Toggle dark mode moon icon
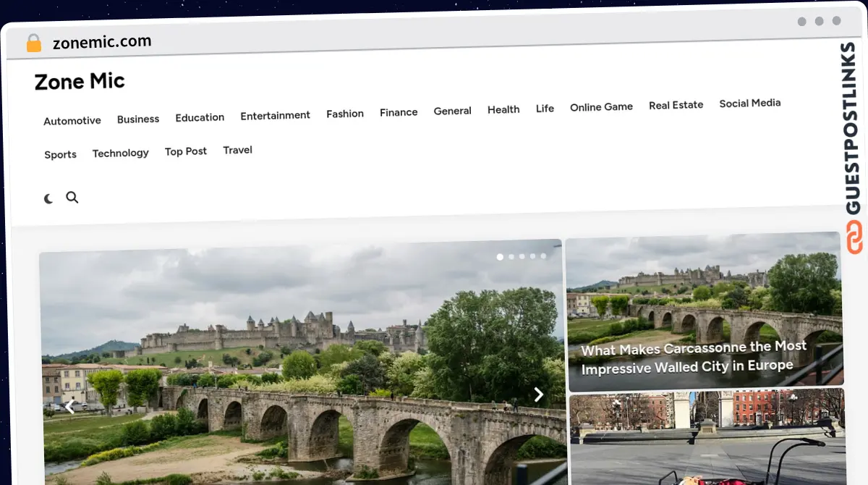Image resolution: width=868 pixels, height=485 pixels. point(48,198)
